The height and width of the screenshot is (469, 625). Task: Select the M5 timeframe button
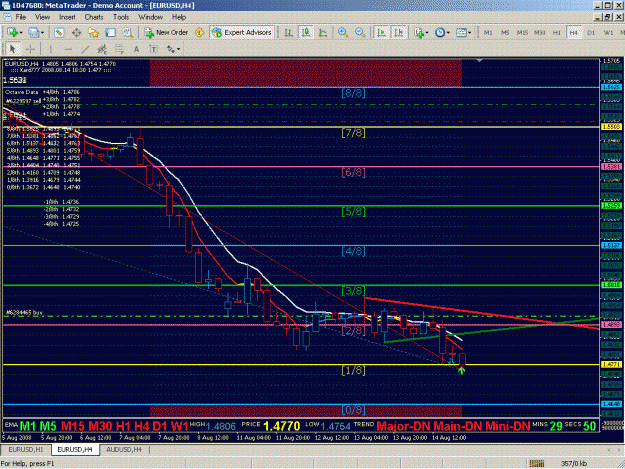(505, 33)
